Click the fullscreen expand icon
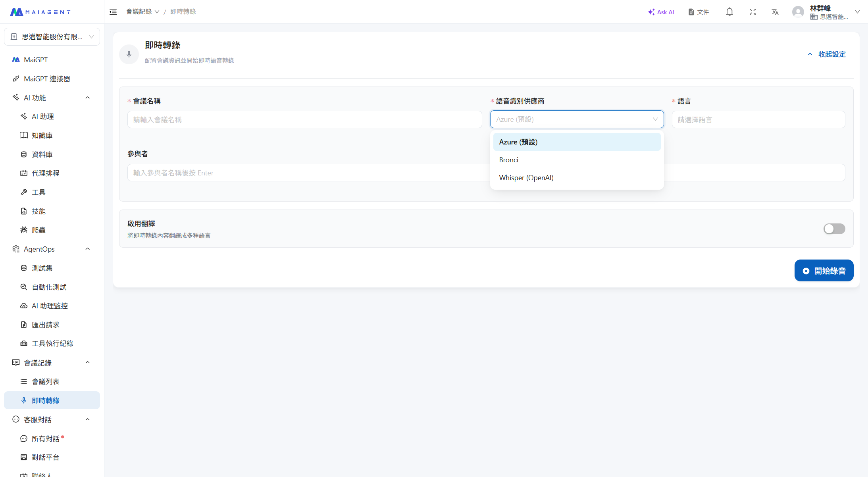Viewport: 868px width, 477px height. [753, 12]
